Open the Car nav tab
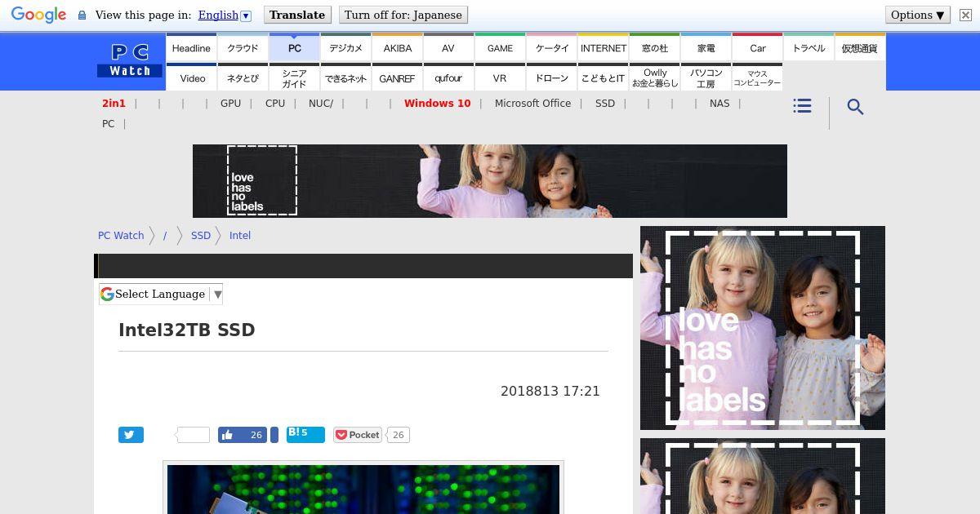980x514 pixels. point(758,47)
